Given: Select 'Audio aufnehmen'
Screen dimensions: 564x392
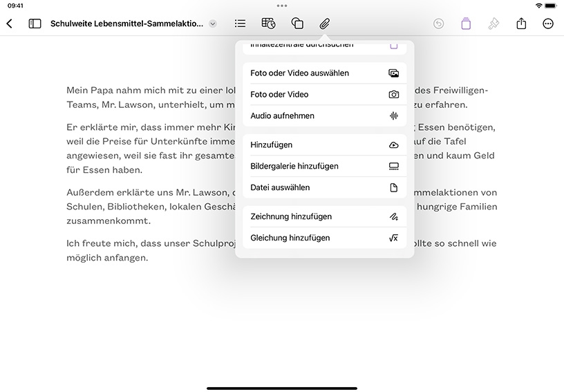Looking at the screenshot, I should 324,115.
